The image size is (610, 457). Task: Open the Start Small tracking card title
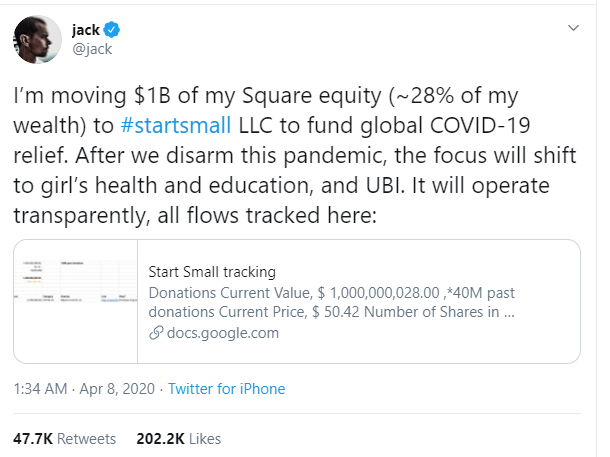point(211,271)
